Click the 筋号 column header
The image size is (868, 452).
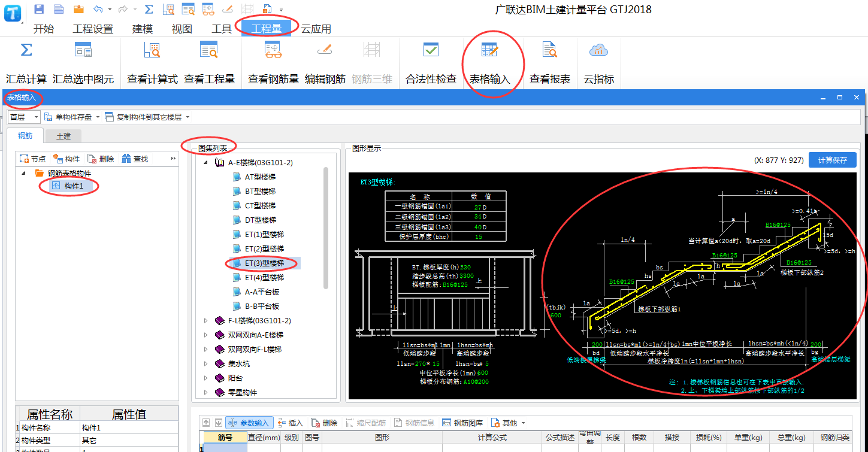point(225,438)
